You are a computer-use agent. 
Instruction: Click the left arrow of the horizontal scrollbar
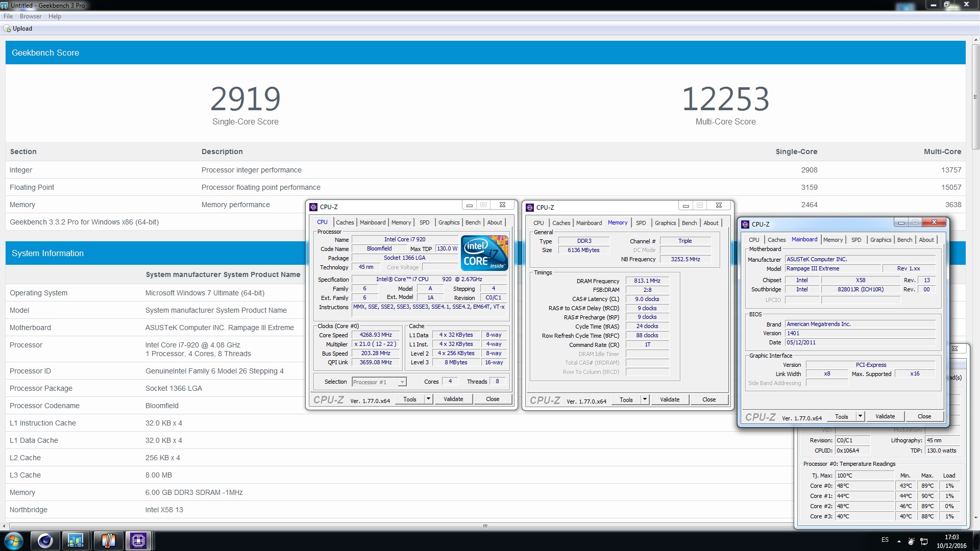tap(6, 525)
